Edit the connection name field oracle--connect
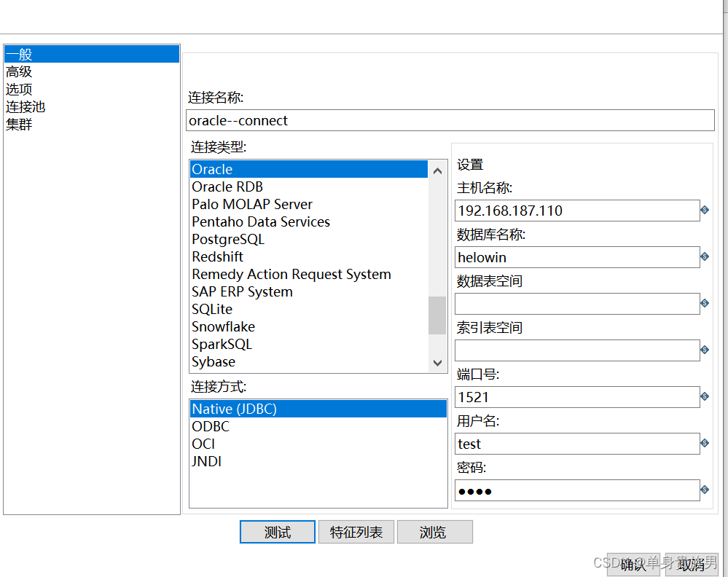This screenshot has width=728, height=577. coord(450,120)
